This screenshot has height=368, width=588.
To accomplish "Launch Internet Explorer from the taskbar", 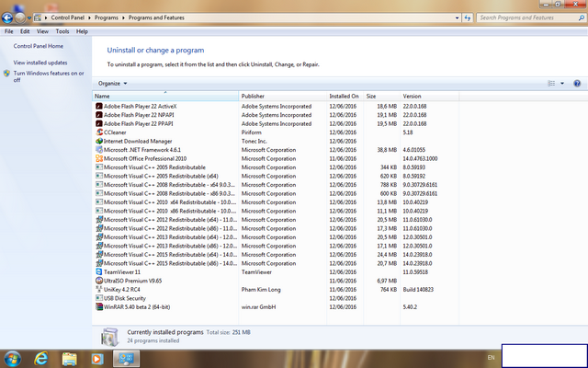I will click(40, 359).
